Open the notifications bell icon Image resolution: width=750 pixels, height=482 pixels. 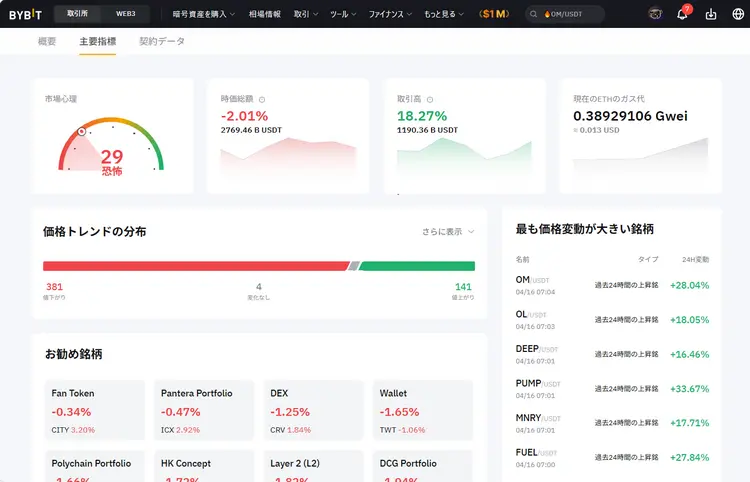pos(682,14)
